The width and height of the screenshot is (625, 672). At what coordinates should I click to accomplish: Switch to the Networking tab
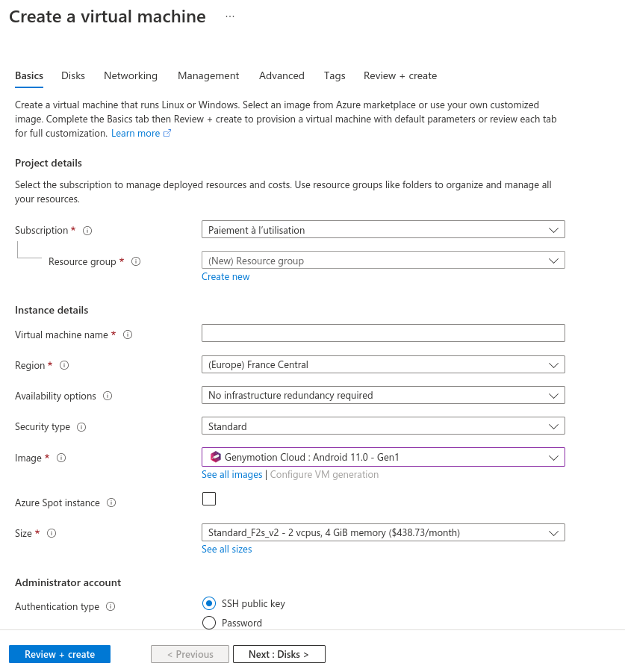(x=130, y=75)
